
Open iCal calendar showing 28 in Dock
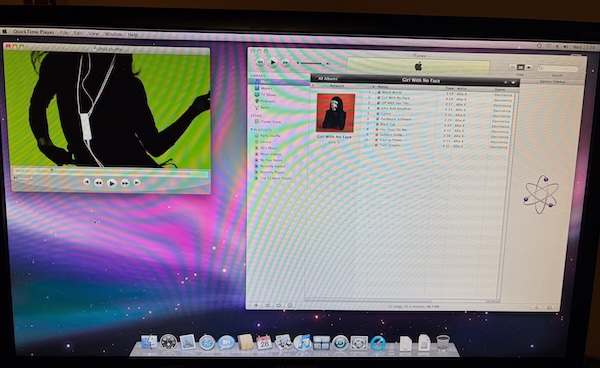(264, 342)
